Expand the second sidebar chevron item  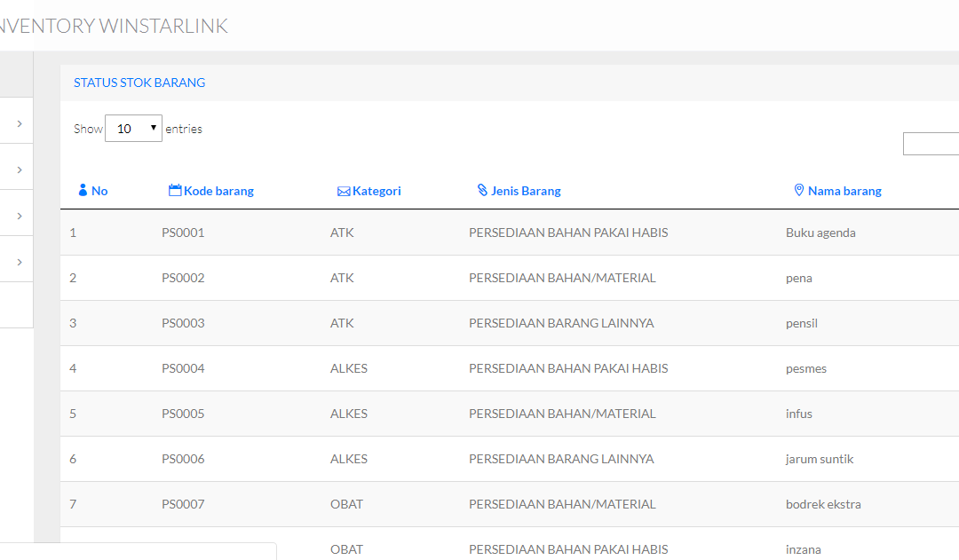(20, 170)
